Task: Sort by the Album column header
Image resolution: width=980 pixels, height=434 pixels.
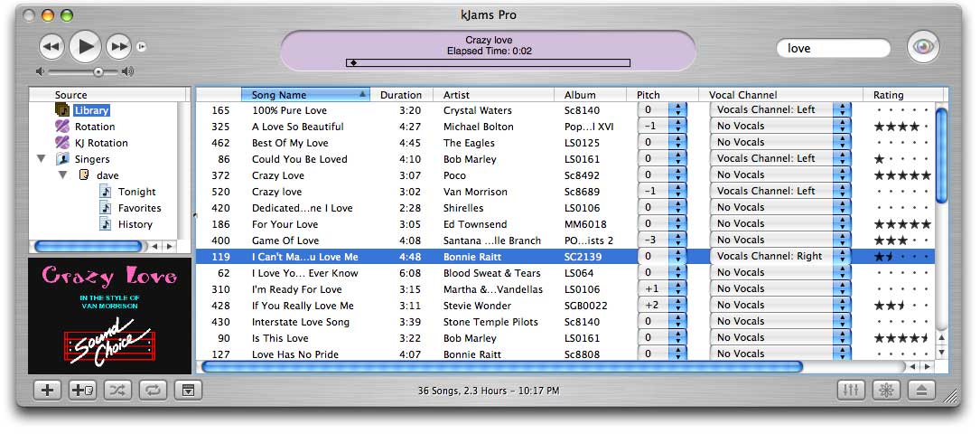Action: tap(590, 94)
